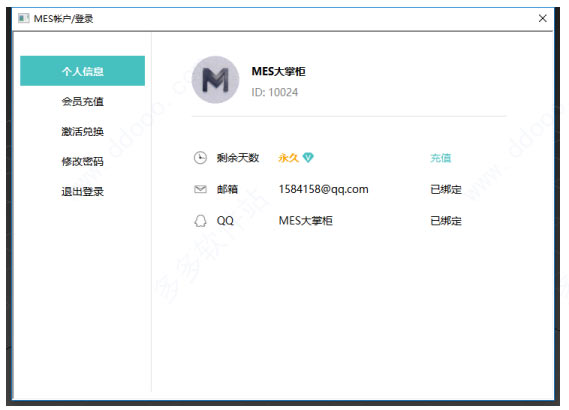
Task: Click the MES大掌柜 username heading
Action: click(279, 71)
